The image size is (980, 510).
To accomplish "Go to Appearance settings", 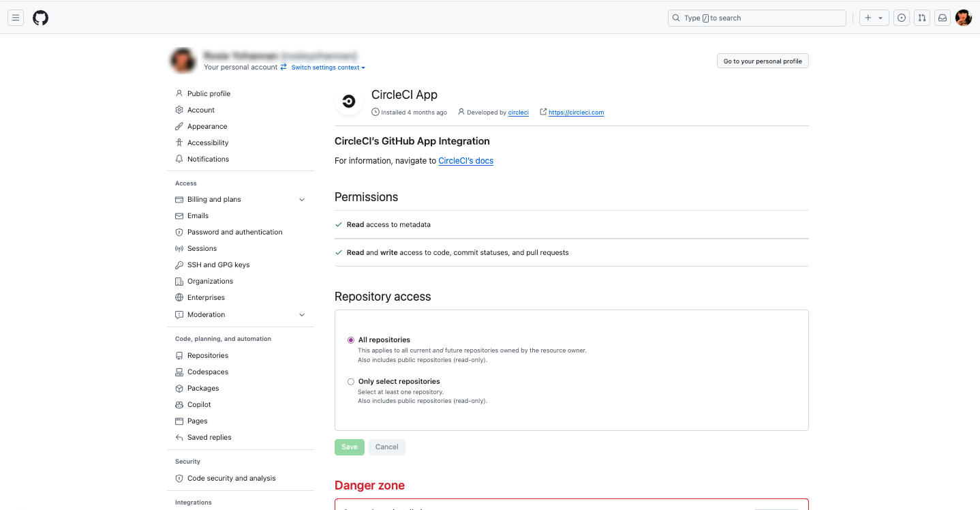I will point(207,126).
